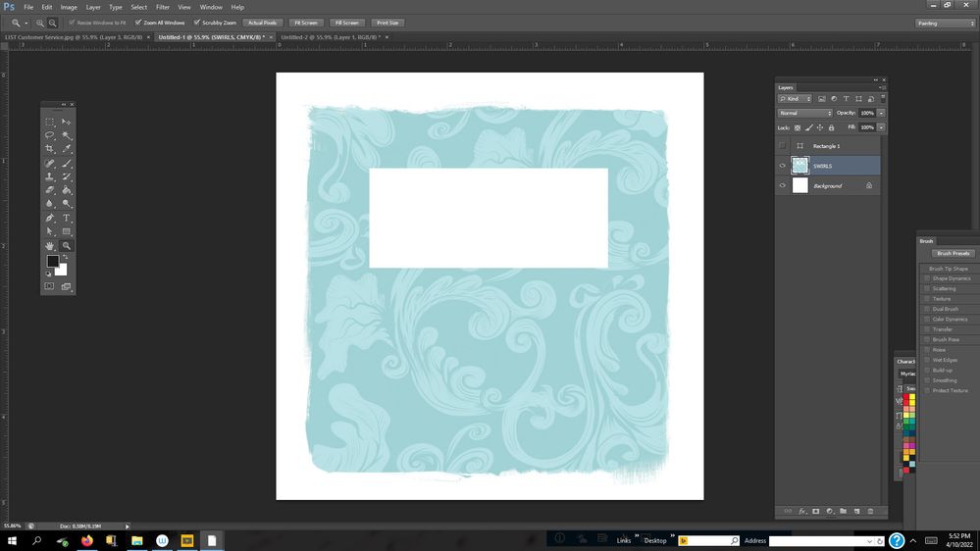Filter layers by type layers
Image resolution: width=980 pixels, height=551 pixels.
847,99
